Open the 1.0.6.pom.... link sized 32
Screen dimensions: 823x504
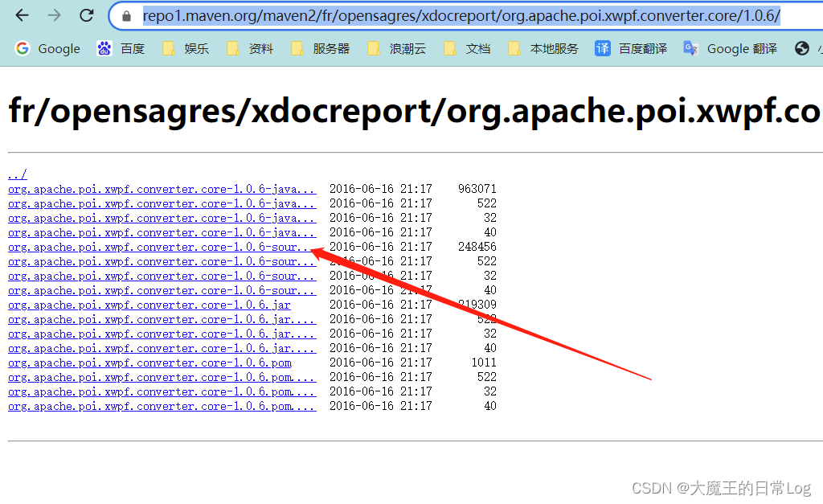(162, 391)
